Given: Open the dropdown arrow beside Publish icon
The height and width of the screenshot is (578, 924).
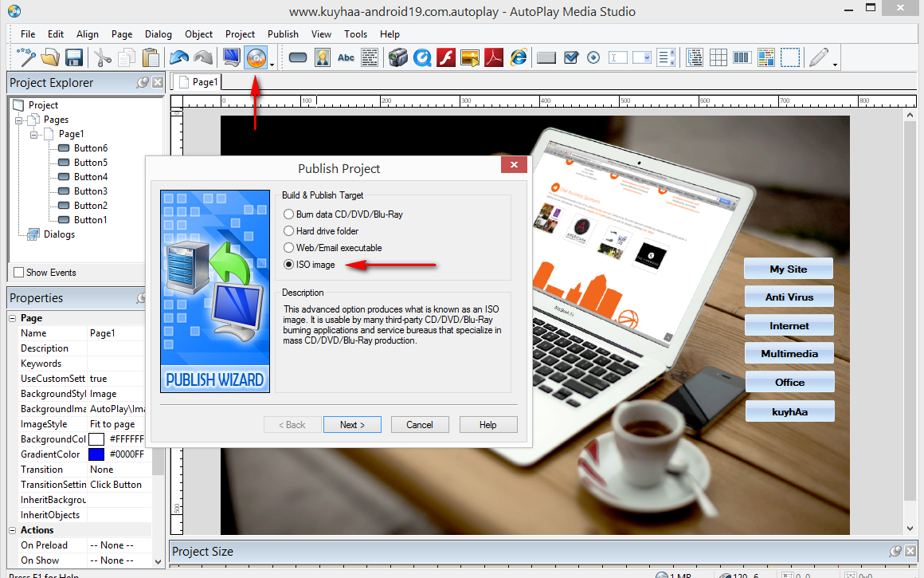Looking at the screenshot, I should (272, 62).
